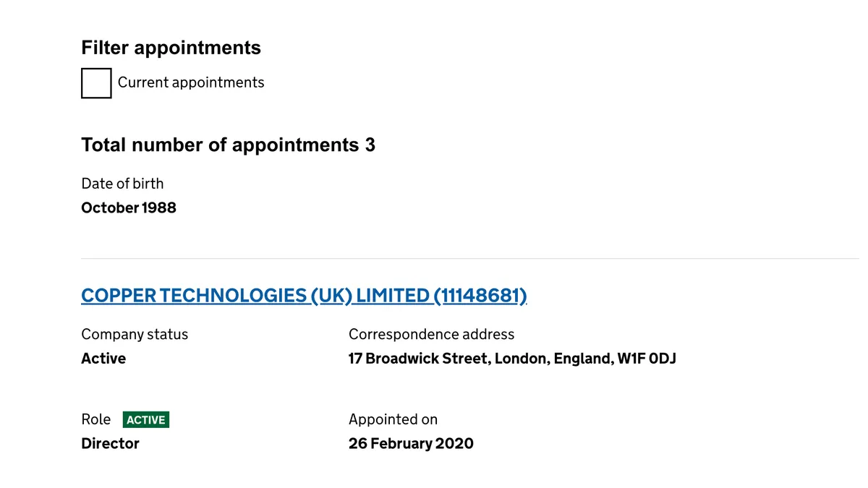Click the 'Company status' label
The image size is (868, 488).
(135, 334)
